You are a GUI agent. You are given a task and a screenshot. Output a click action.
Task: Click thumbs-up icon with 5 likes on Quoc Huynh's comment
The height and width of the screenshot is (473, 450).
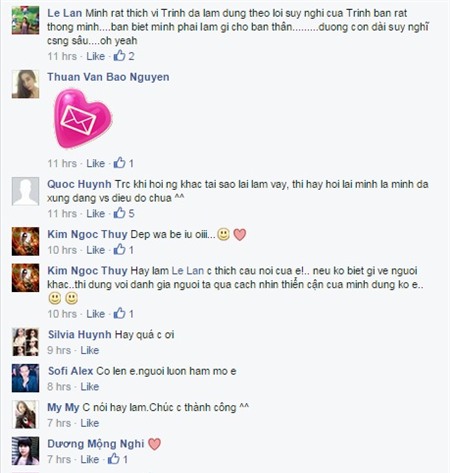pyautogui.click(x=119, y=213)
